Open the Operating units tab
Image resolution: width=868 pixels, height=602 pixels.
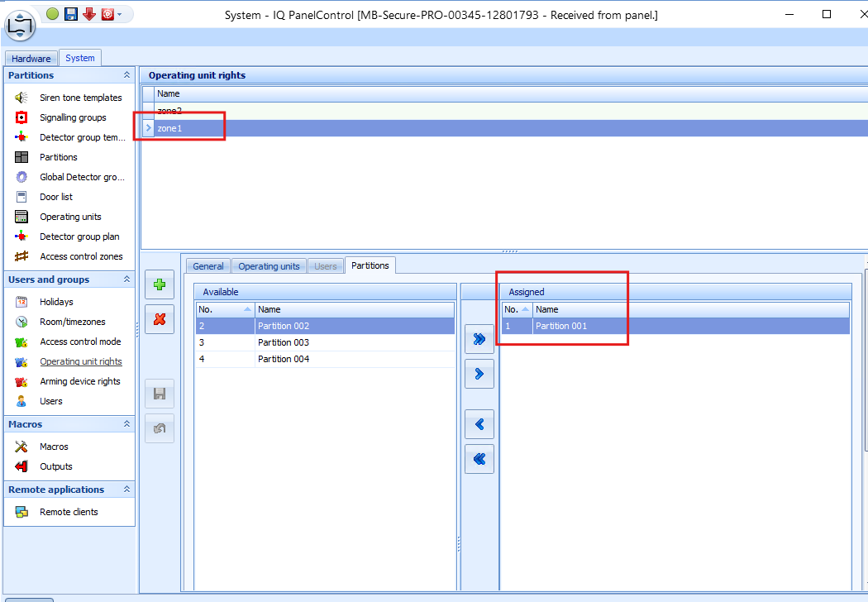coord(269,265)
